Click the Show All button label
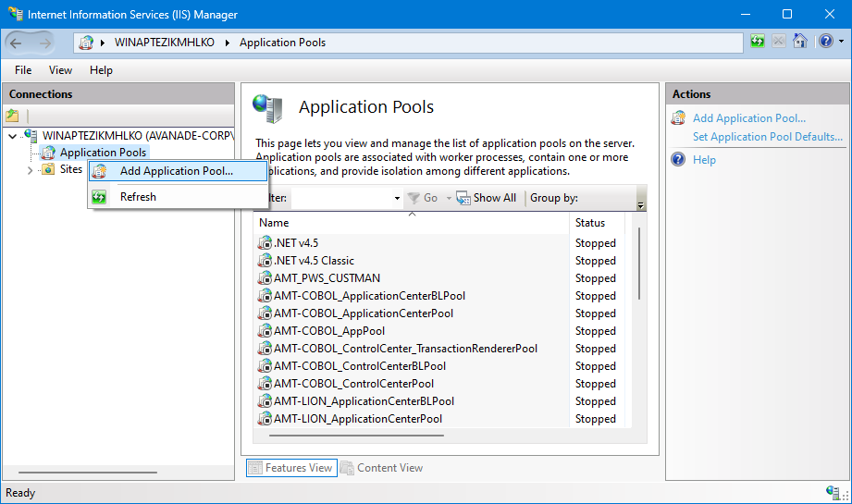Screen dimensions: 852x504 pyautogui.click(x=495, y=198)
